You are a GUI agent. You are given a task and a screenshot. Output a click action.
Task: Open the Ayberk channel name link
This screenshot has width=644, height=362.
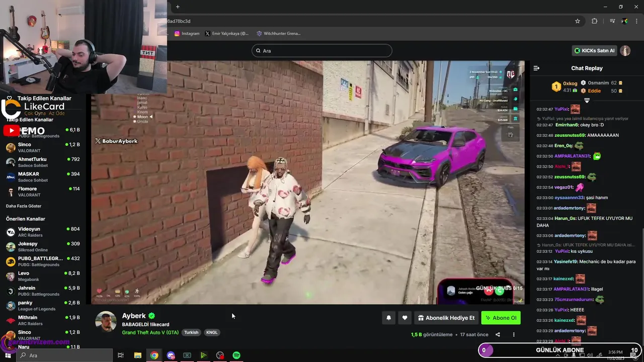134,316
